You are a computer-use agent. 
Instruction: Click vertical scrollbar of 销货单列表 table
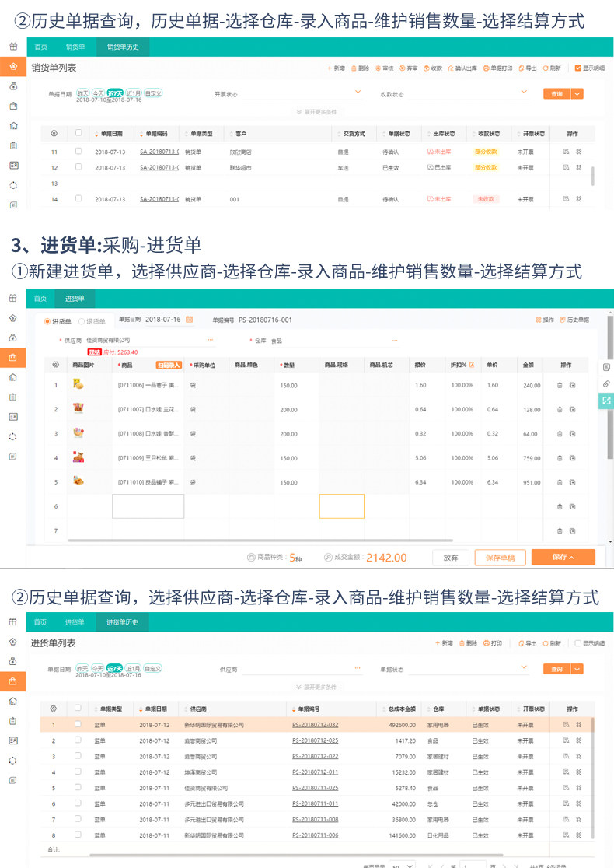click(593, 176)
